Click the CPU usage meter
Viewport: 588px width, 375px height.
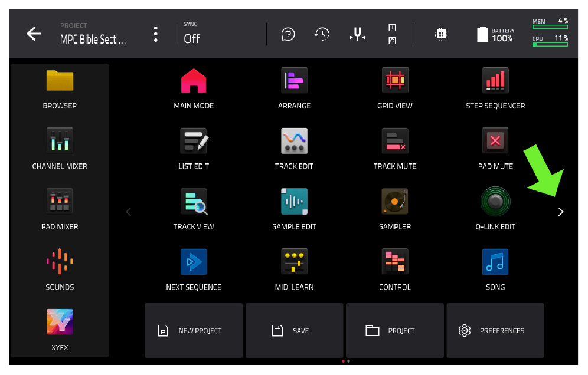click(550, 41)
